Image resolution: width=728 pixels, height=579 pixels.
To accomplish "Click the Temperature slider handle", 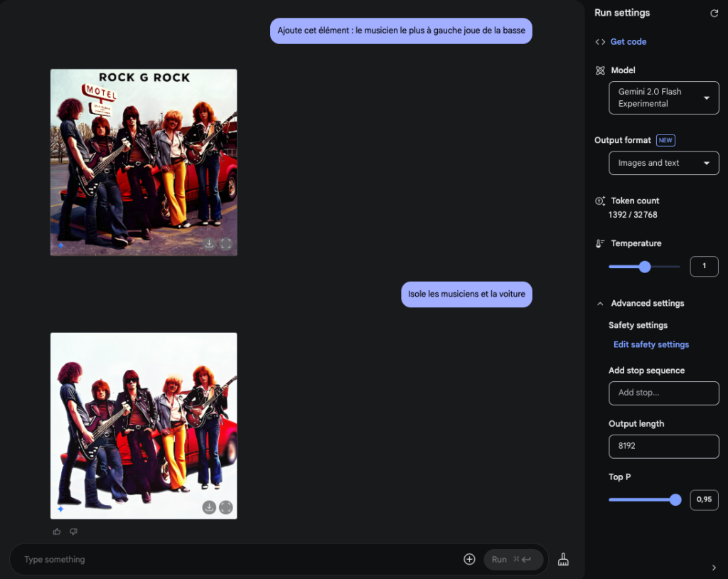I will 645,267.
